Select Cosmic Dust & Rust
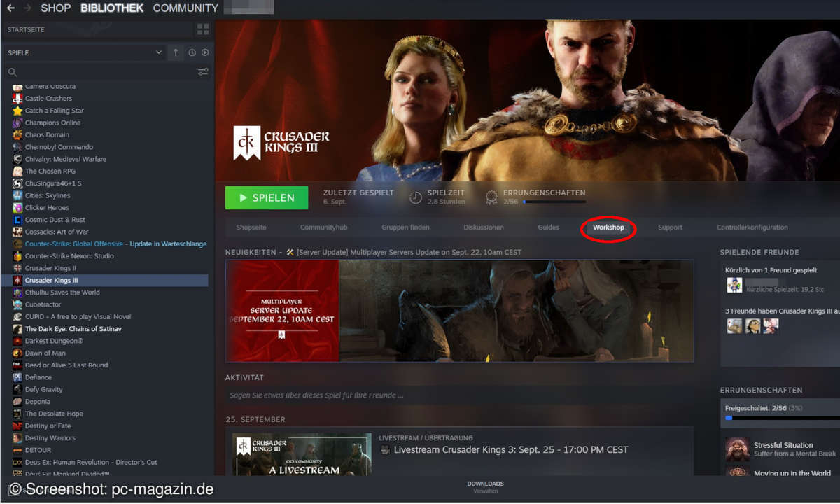840x504 pixels. 55,220
